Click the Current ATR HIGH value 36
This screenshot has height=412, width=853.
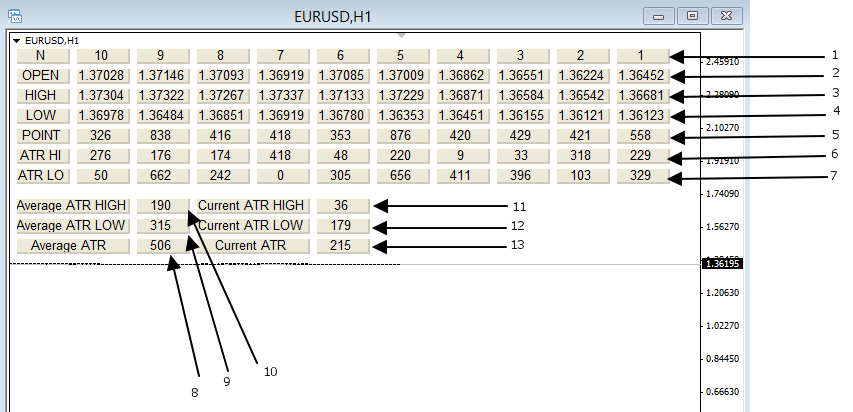click(x=343, y=206)
